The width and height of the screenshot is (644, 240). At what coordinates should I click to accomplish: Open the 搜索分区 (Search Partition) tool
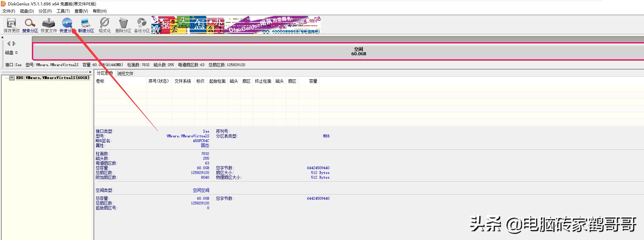coord(30,25)
